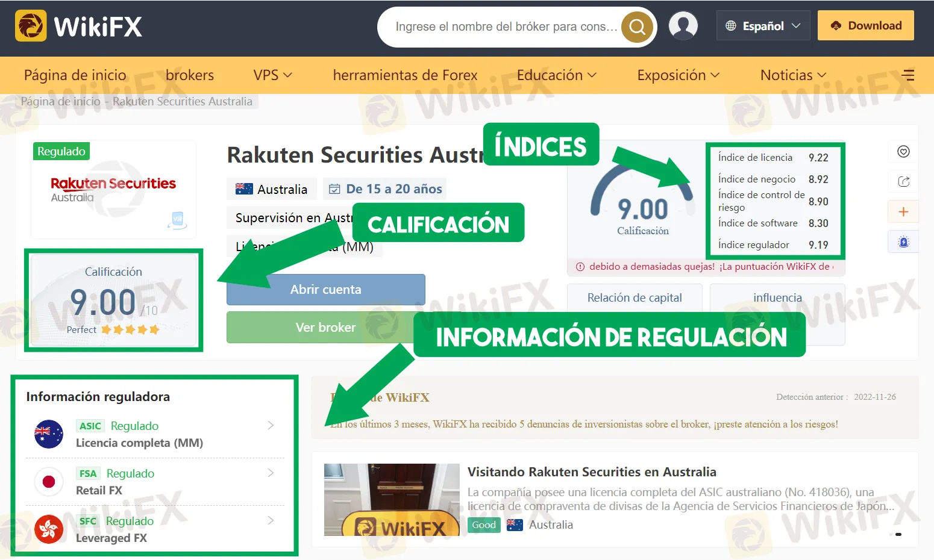Image resolution: width=934 pixels, height=560 pixels.
Task: Go to 'Página de inicio' in nav bar
Action: point(75,75)
